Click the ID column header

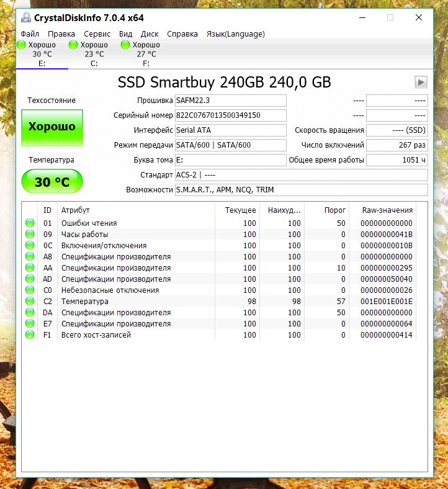coord(47,210)
